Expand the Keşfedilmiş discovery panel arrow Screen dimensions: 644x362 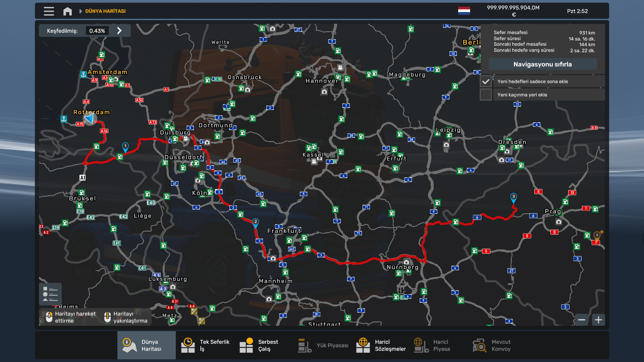click(x=119, y=31)
